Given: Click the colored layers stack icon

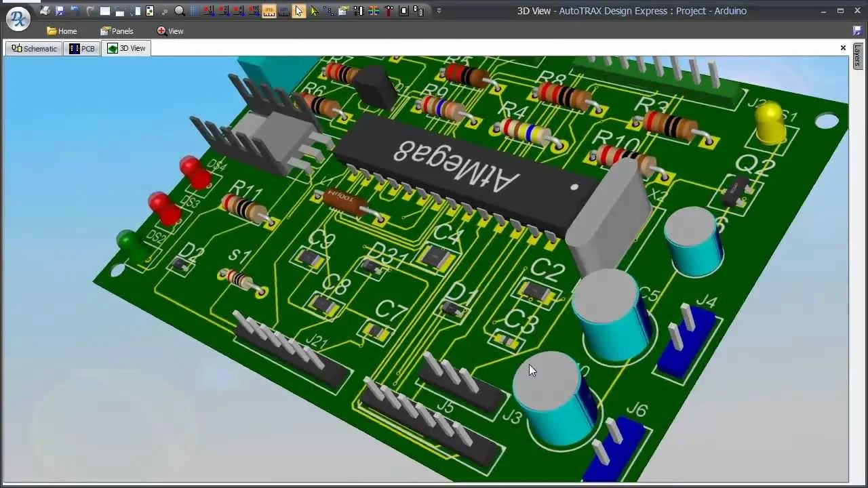Looking at the screenshot, I should (x=373, y=11).
